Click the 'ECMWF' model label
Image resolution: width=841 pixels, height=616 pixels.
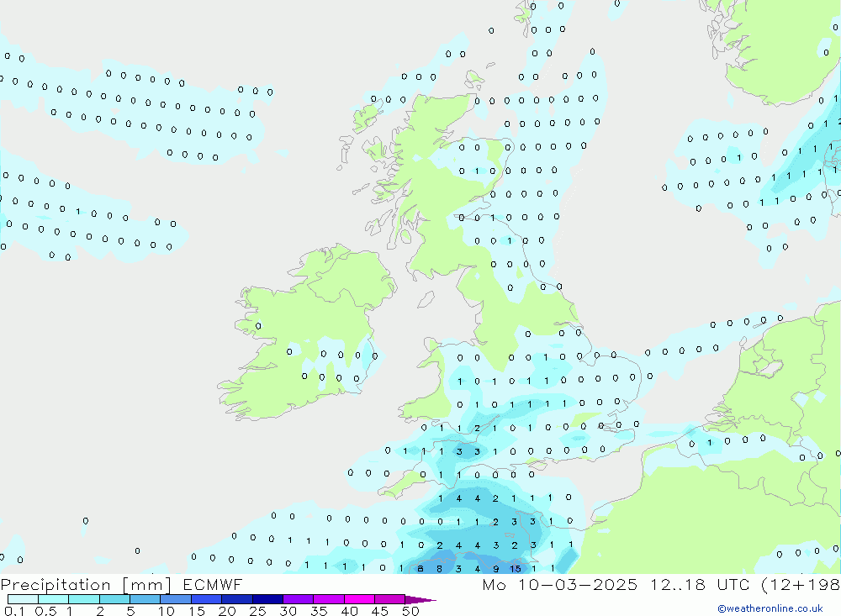(213, 584)
